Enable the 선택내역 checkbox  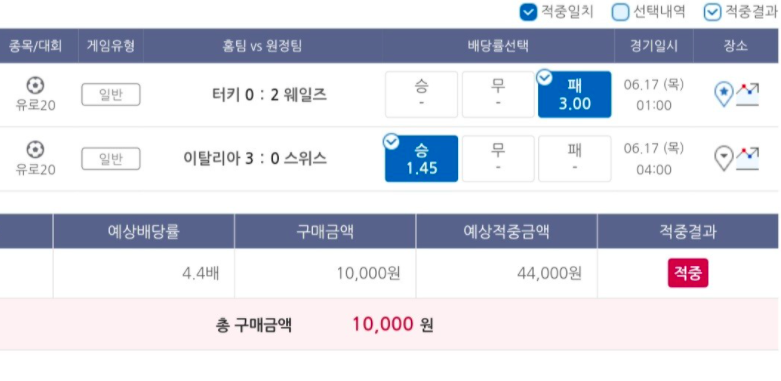click(x=621, y=12)
